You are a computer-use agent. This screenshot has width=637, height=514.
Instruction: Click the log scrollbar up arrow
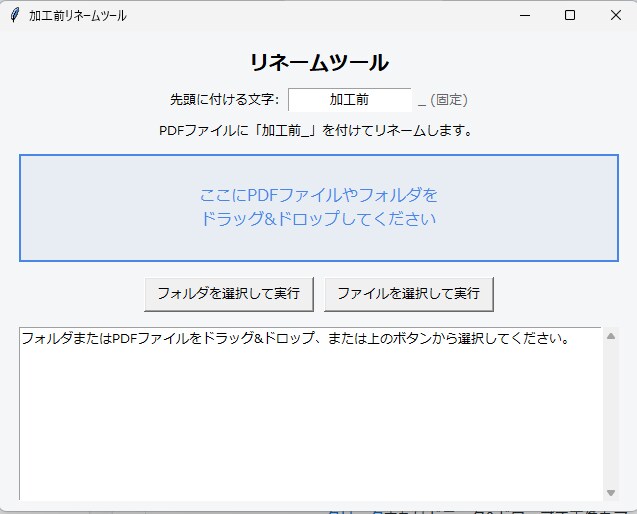(611, 336)
